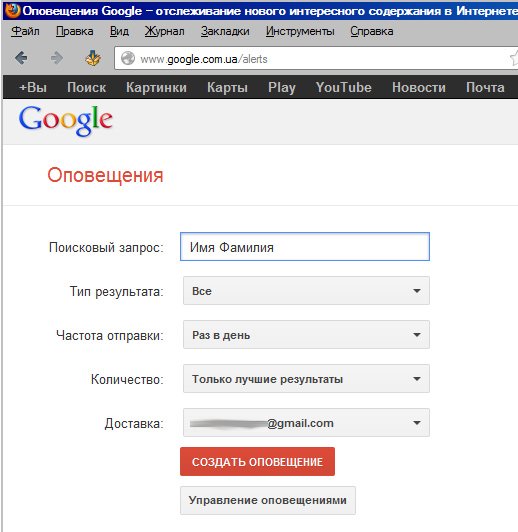Open the Файл menu
Viewport: 518px width, 532px height.
click(x=25, y=31)
